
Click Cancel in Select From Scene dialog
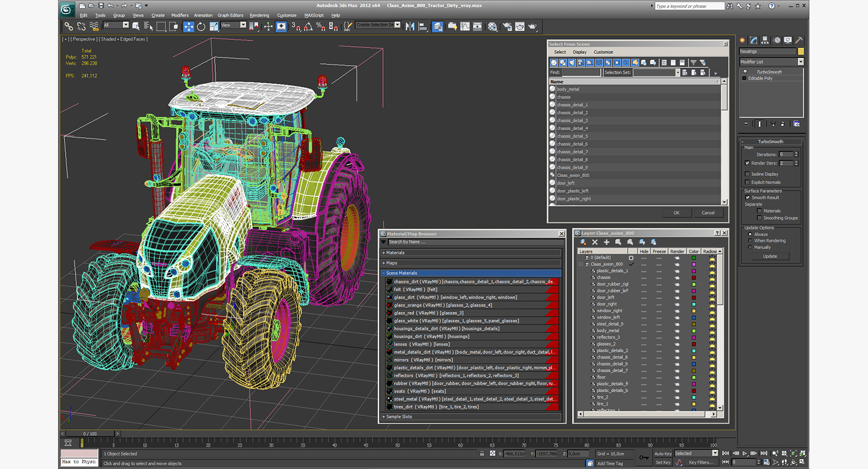coord(708,213)
